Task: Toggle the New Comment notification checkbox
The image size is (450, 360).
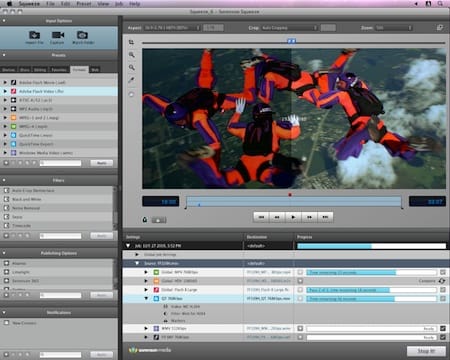Action: 6,323
